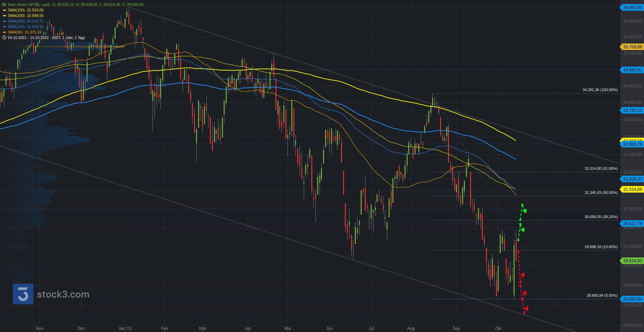Click the stock3 logo square icon

[23, 294]
